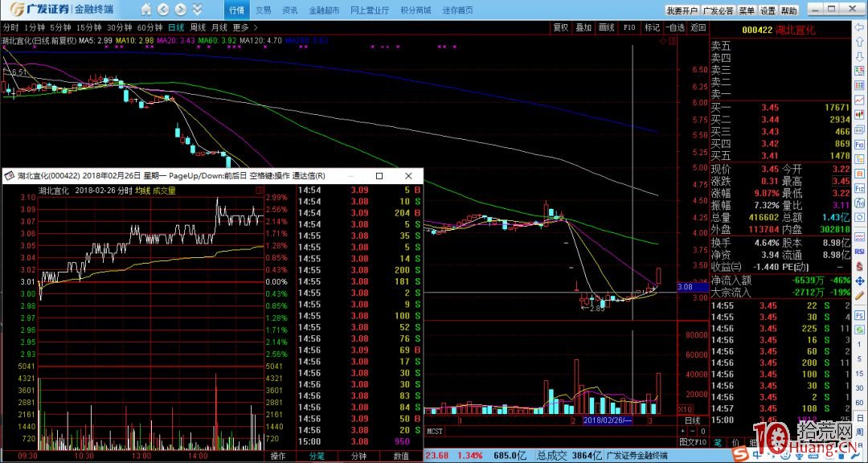Close the 湖北宜化 intraday popup window
Image resolution: width=868 pixels, height=463 pixels.
(408, 175)
